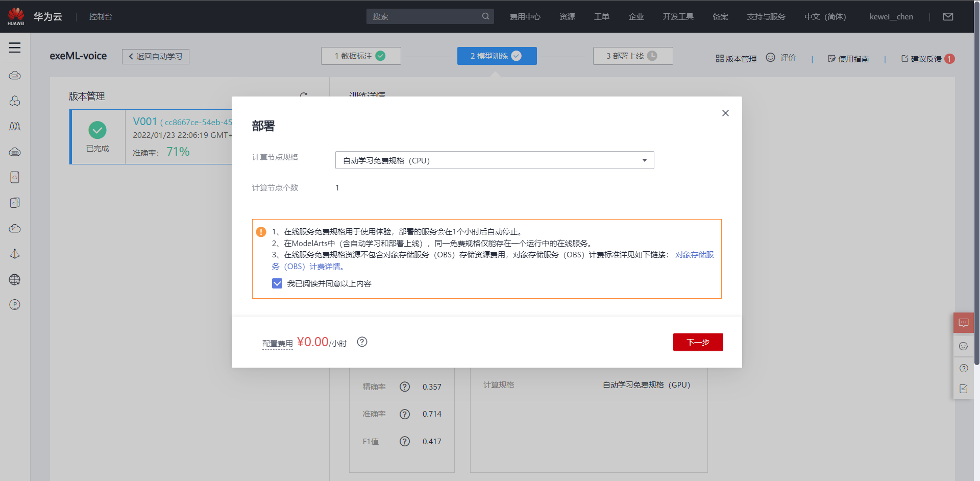The height and width of the screenshot is (481, 980).
Task: Open the red chat consultation widget
Action: 964,323
